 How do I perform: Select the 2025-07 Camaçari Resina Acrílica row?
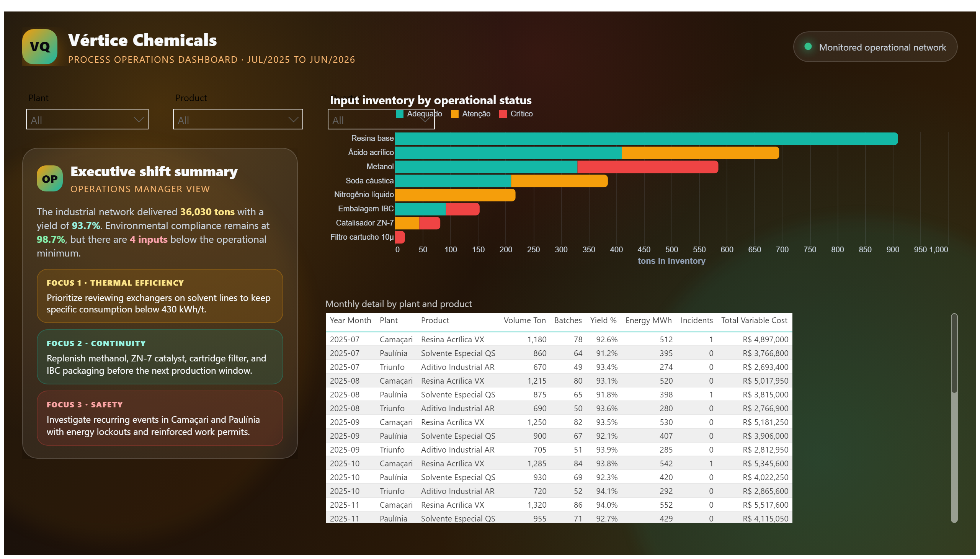559,340
